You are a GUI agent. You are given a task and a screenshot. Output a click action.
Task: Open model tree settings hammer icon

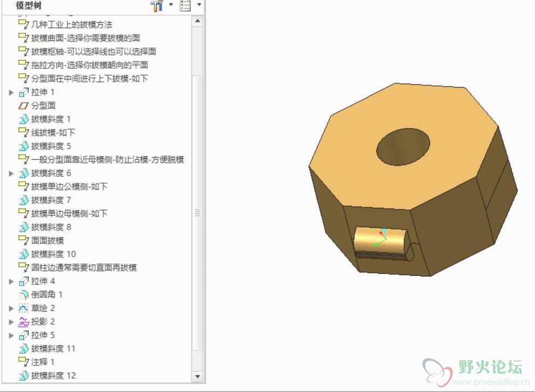[x=157, y=5]
